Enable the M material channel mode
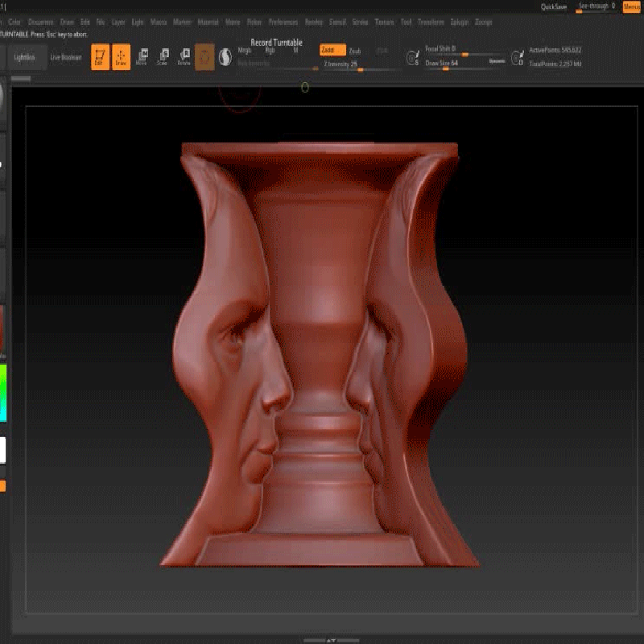Image resolution: width=644 pixels, height=644 pixels. coord(295,50)
